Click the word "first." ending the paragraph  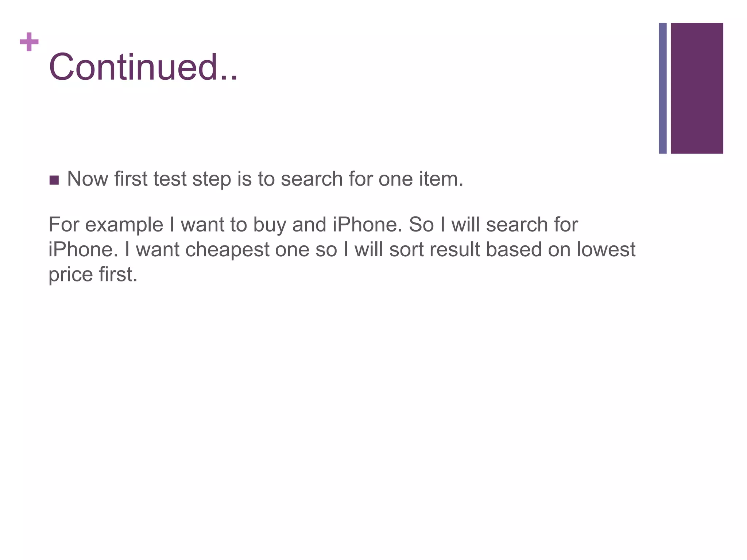click(118, 274)
